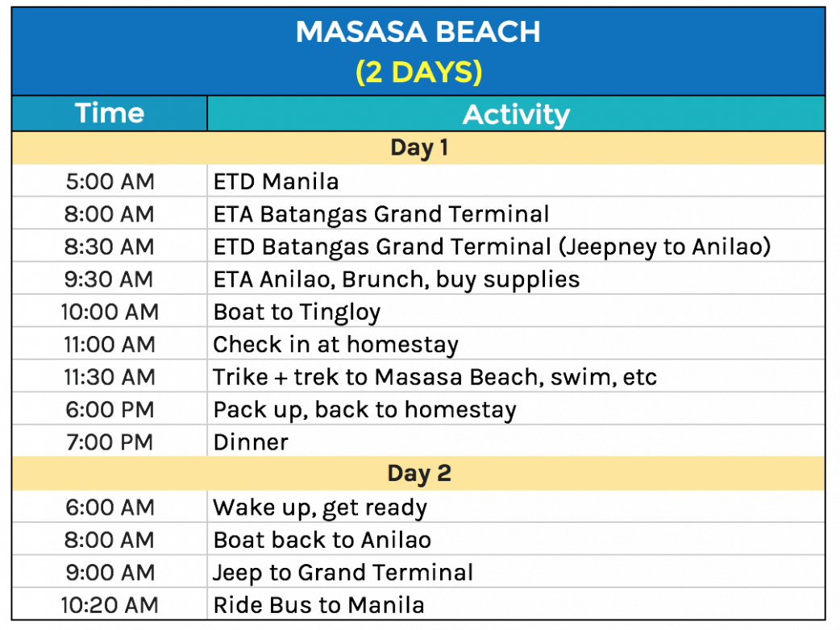This screenshot has height=630, width=840.
Task: Click the Jeepney to Anilao activity row
Action: [492, 247]
